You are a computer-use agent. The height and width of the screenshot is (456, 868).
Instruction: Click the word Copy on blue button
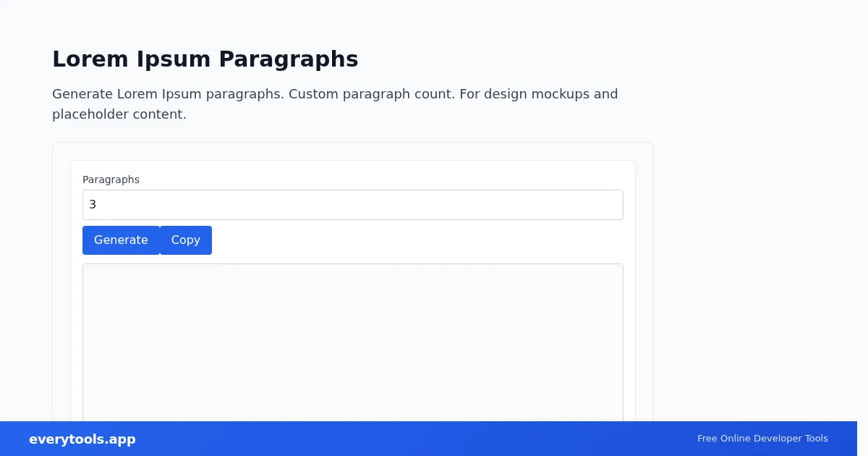pyautogui.click(x=186, y=240)
